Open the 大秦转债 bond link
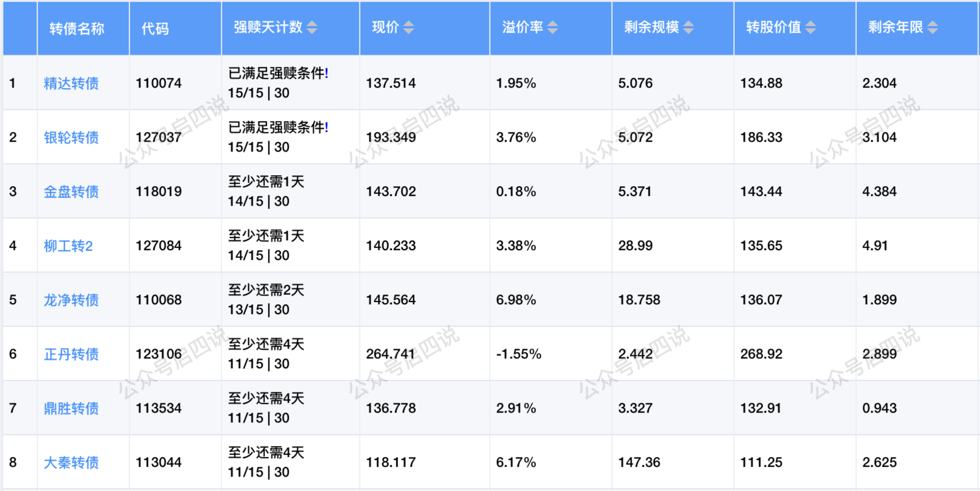This screenshot has width=980, height=491. pyautogui.click(x=71, y=463)
